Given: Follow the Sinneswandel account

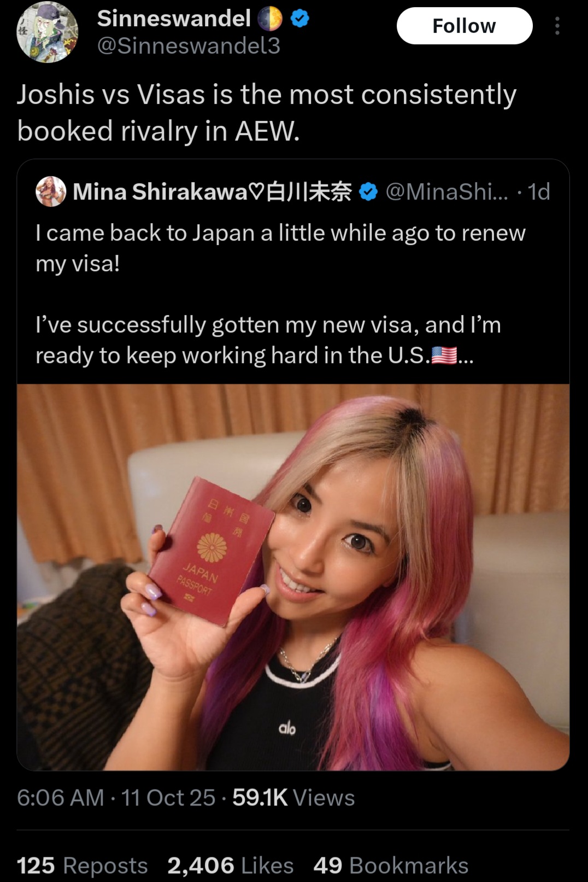Looking at the screenshot, I should (464, 26).
